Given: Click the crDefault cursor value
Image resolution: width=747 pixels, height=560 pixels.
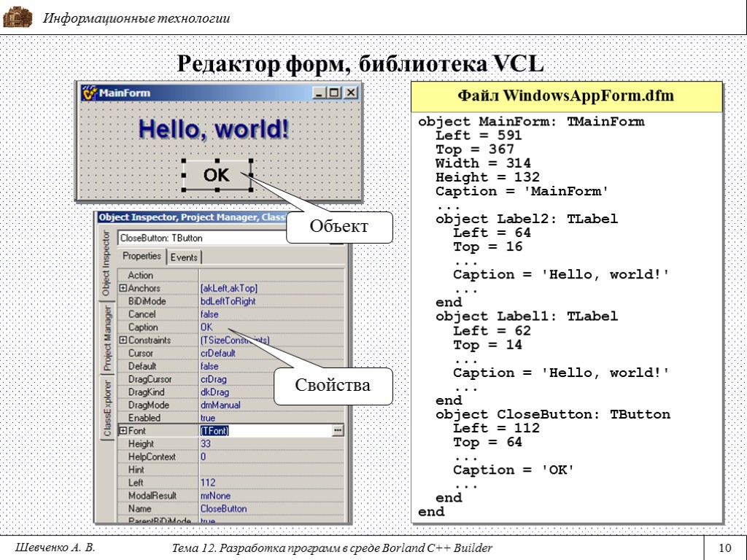Looking at the screenshot, I should click(x=217, y=354).
